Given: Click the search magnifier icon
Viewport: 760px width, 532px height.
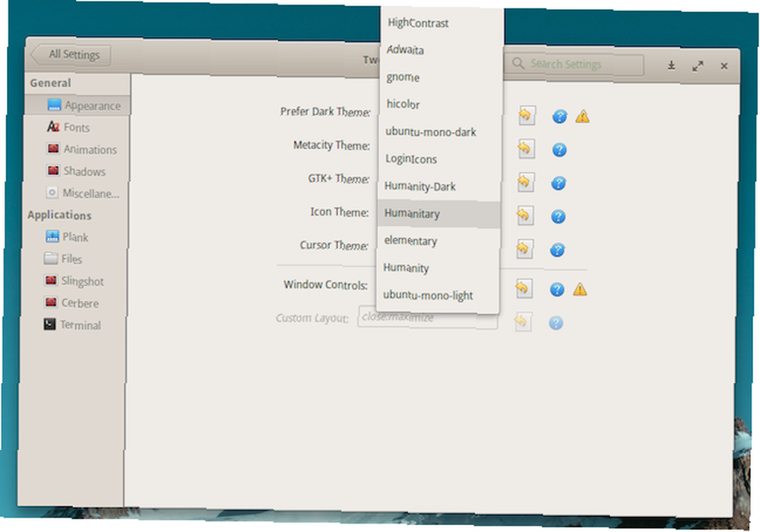Looking at the screenshot, I should [x=518, y=64].
